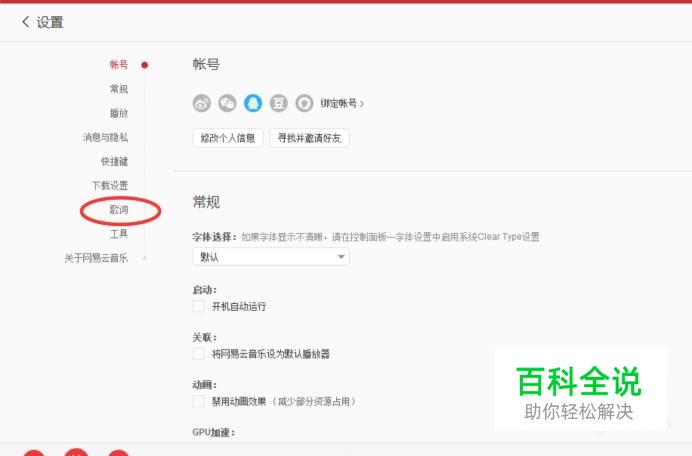Viewport: 692px width, 456px height.
Task: Go back using the arrow beside 设置
Action: [26, 22]
